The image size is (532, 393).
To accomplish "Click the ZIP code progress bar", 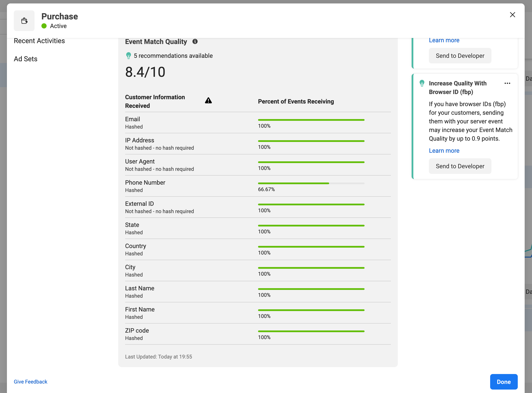I will [x=311, y=331].
